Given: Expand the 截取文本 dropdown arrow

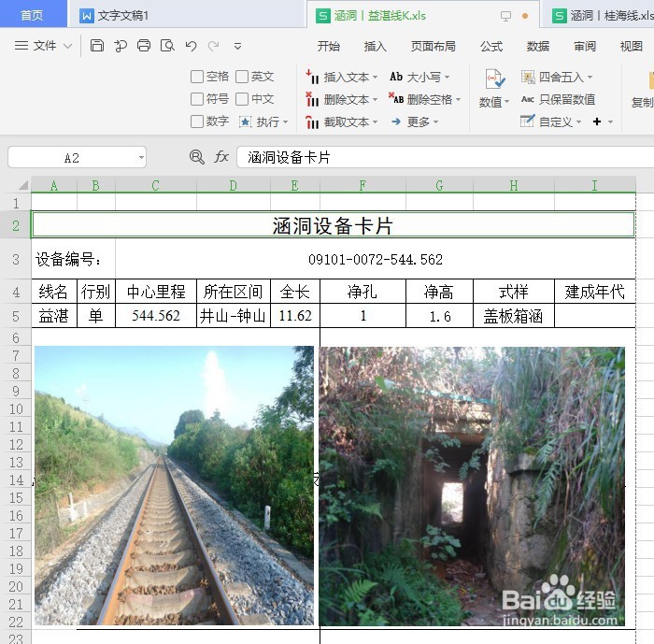Looking at the screenshot, I should coord(375,122).
